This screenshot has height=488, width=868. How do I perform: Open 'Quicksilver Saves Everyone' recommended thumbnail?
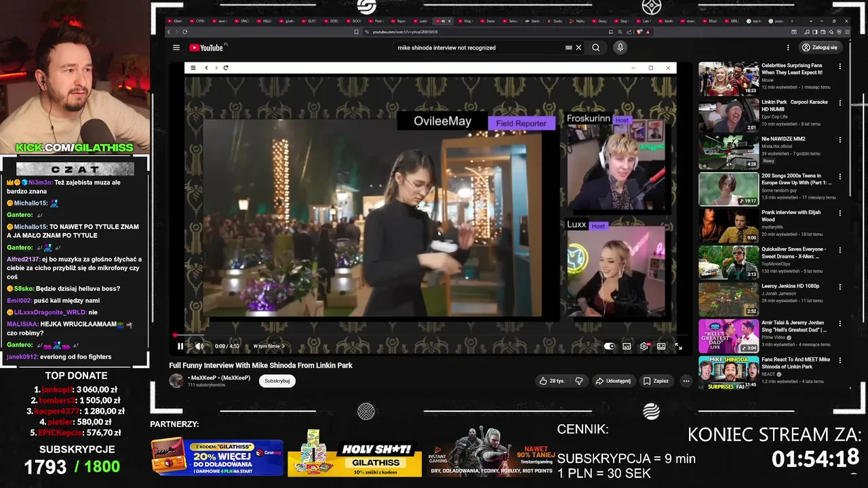click(728, 262)
